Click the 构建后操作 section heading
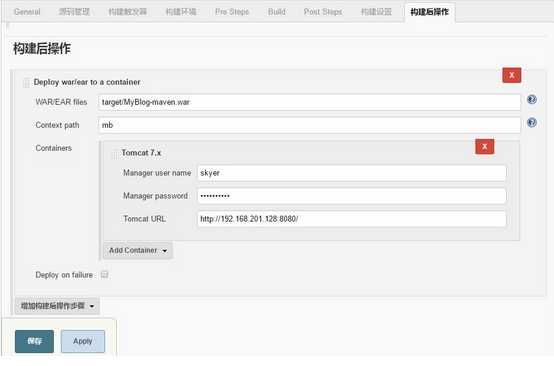 click(42, 48)
